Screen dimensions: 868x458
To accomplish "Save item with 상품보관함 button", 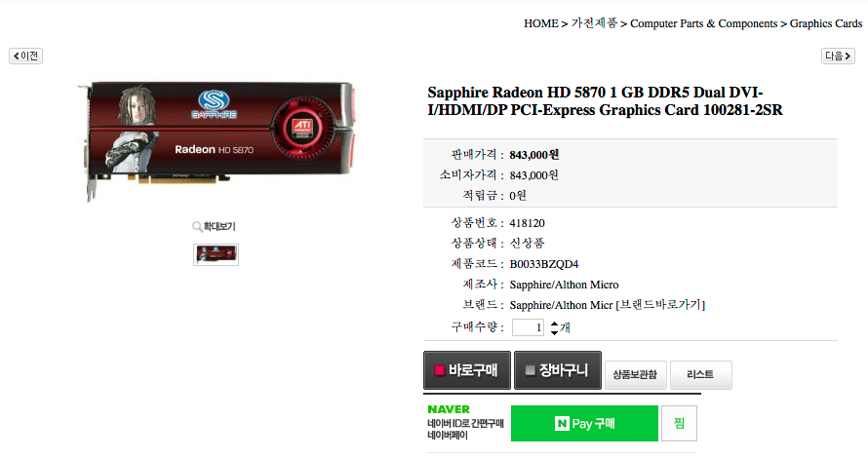I will [635, 375].
